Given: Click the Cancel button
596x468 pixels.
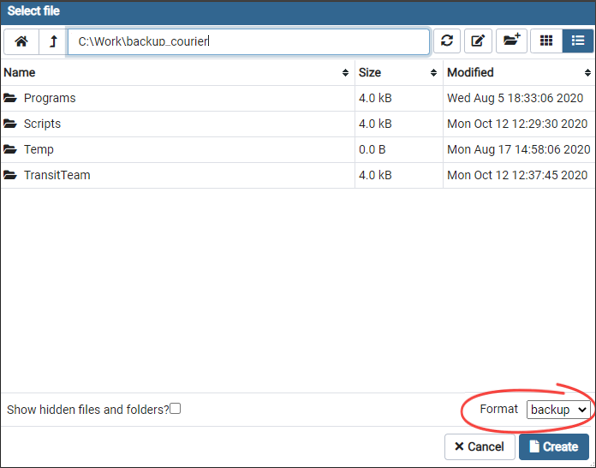Looking at the screenshot, I should coord(479,447).
